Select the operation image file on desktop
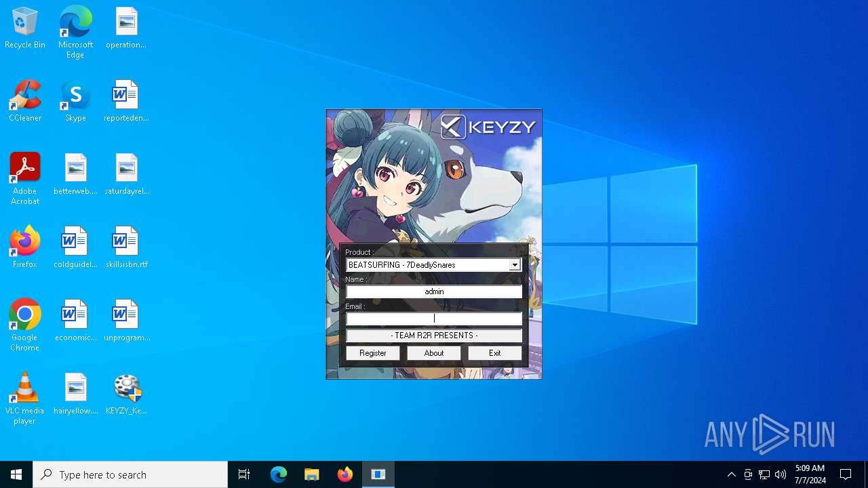 pyautogui.click(x=126, y=28)
